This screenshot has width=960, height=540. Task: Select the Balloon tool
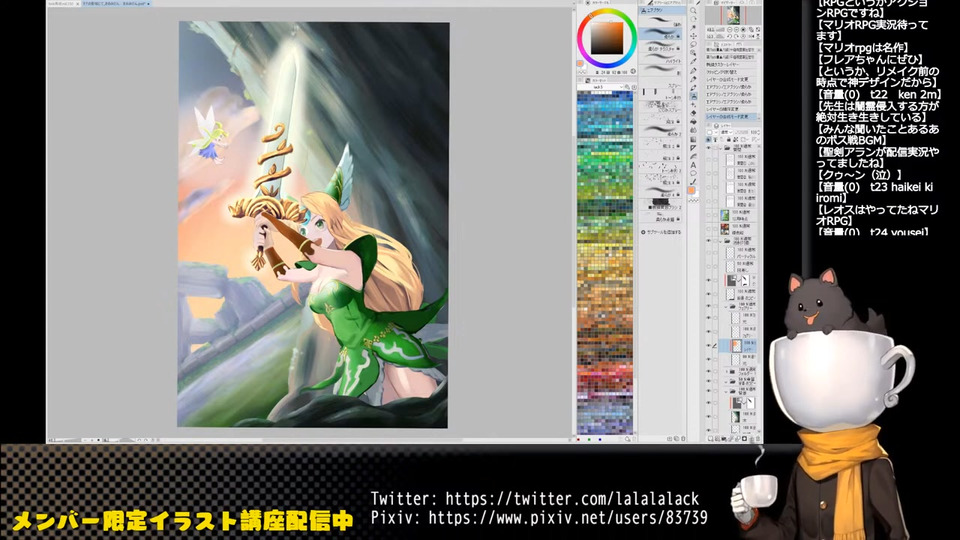pyautogui.click(x=694, y=173)
